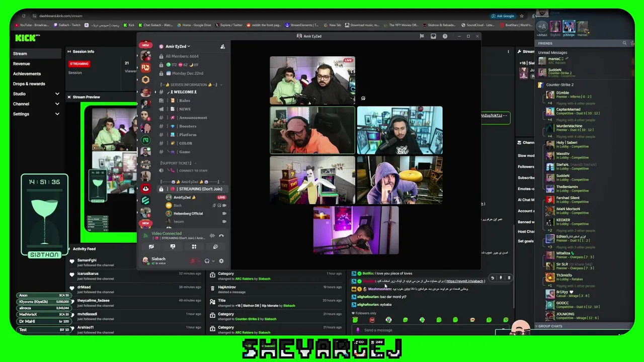Search Steam friends list magnifier icon

(625, 43)
